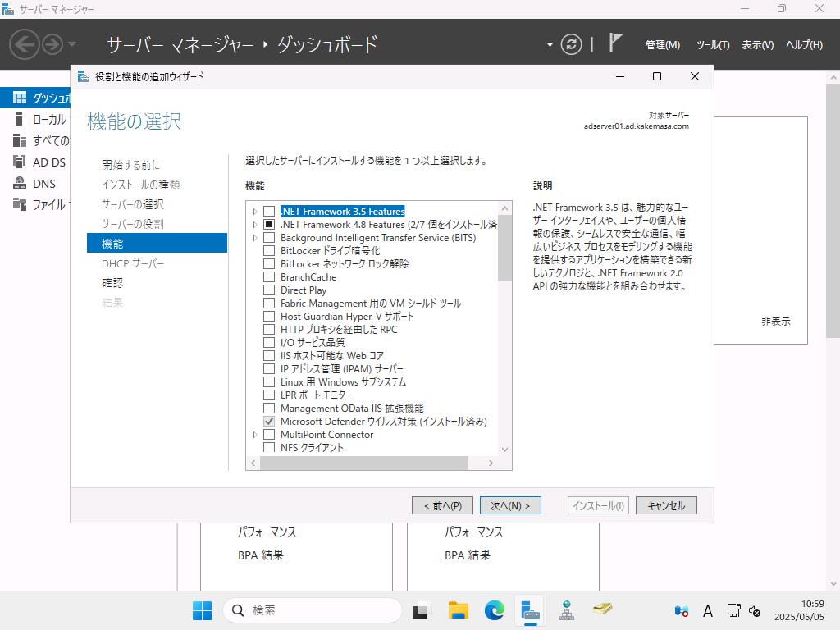
Task: Expand .NET Framework 3.5 Features tree node
Action: (x=255, y=212)
